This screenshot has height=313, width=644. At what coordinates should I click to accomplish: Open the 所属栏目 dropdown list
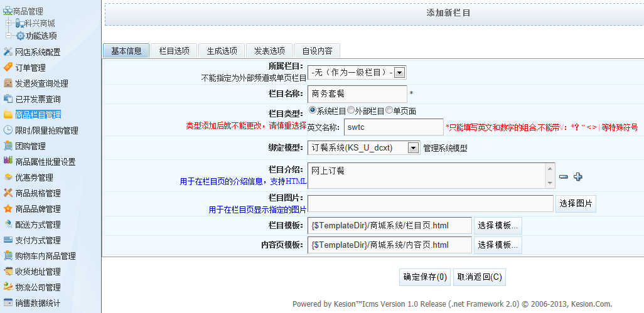pyautogui.click(x=399, y=73)
